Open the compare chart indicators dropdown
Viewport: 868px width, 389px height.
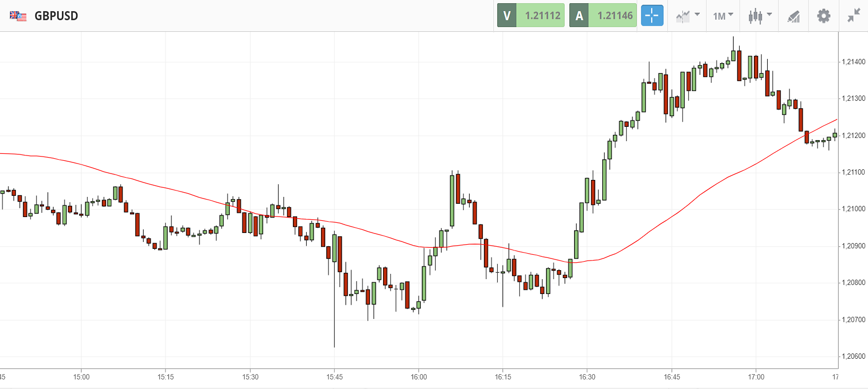(x=688, y=16)
